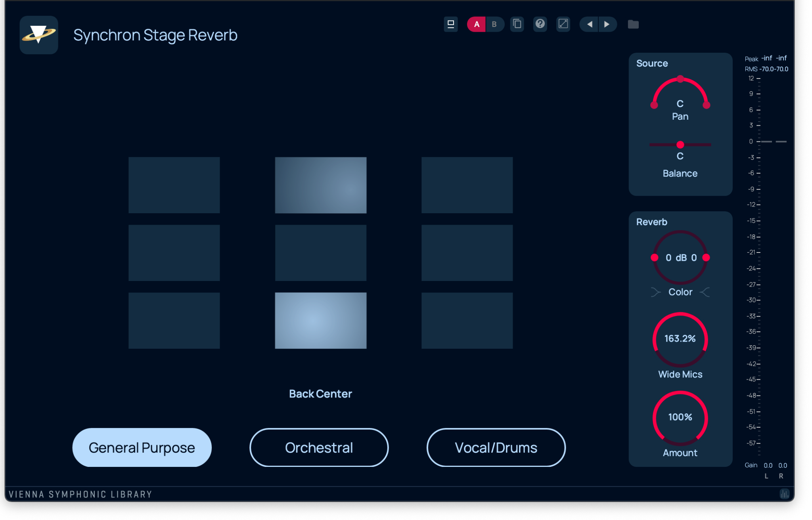Open the preset folder icon

point(633,24)
